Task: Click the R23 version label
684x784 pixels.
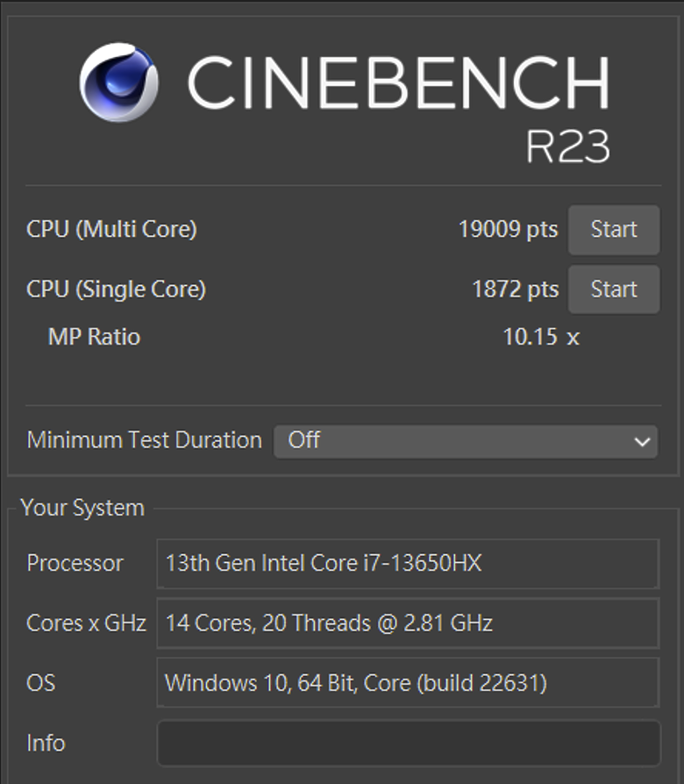Action: pos(568,146)
